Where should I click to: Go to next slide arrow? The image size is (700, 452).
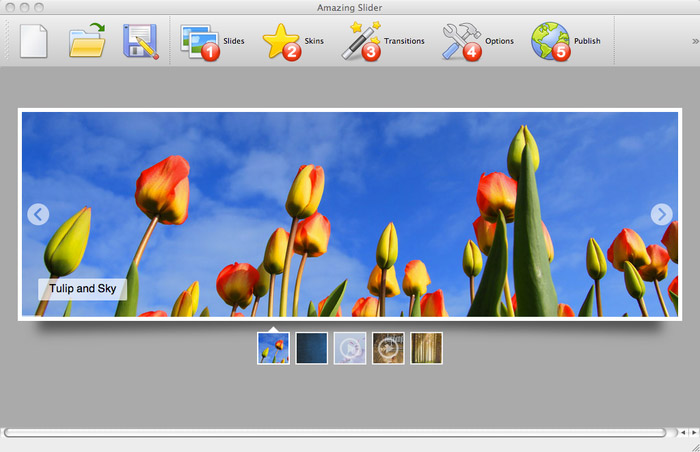coord(661,214)
